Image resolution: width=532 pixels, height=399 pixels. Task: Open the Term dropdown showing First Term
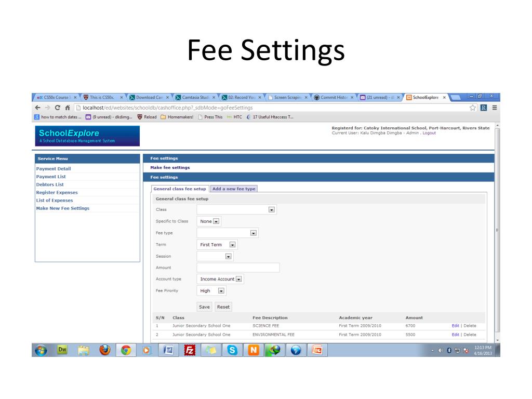[217, 245]
